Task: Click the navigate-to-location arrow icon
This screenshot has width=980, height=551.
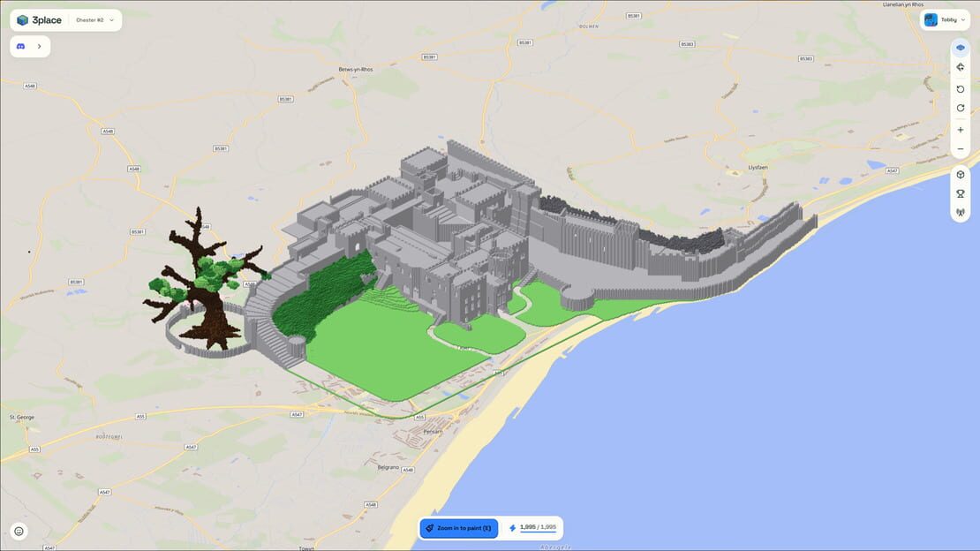Action: 960,67
